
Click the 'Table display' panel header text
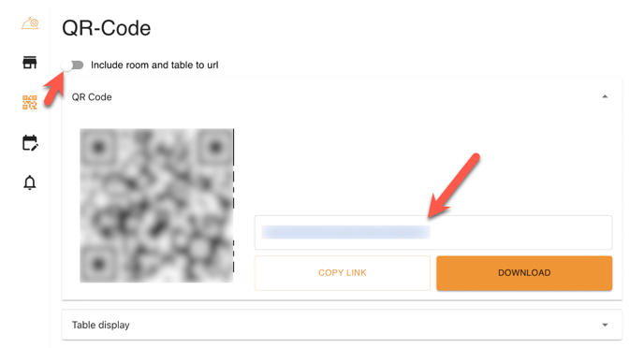pos(101,325)
